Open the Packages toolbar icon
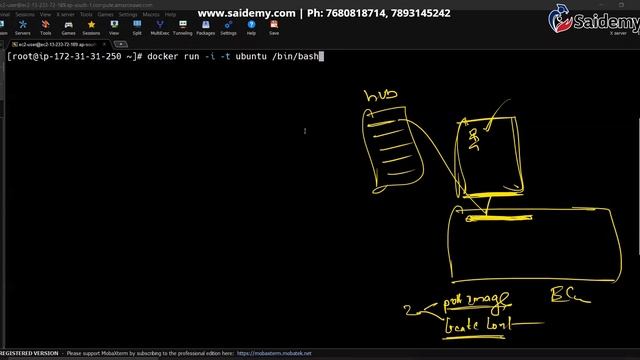 (205, 28)
